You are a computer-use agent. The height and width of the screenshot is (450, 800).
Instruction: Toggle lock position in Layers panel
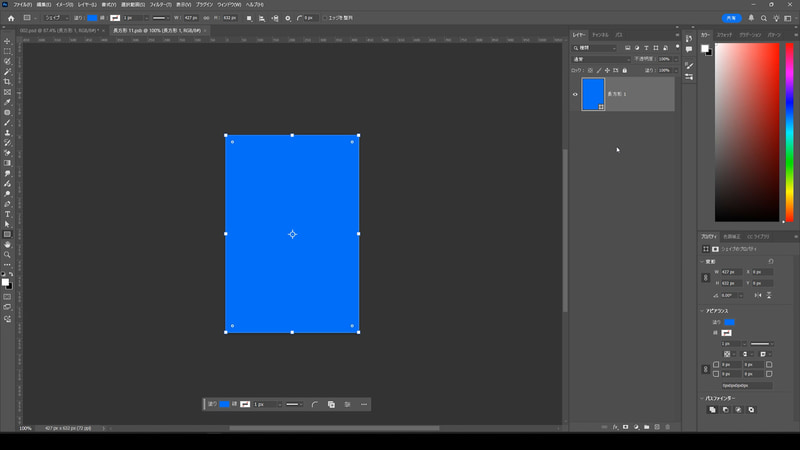click(x=607, y=70)
